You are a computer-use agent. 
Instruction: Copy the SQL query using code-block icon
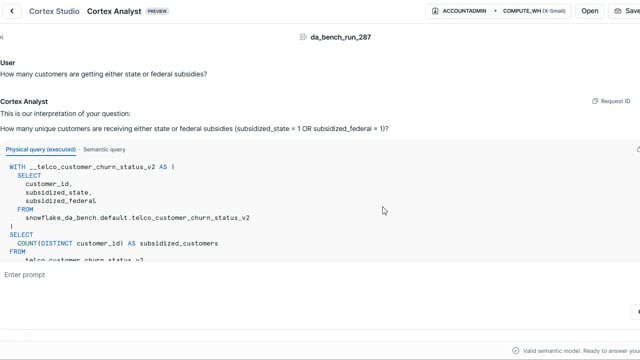(x=638, y=149)
